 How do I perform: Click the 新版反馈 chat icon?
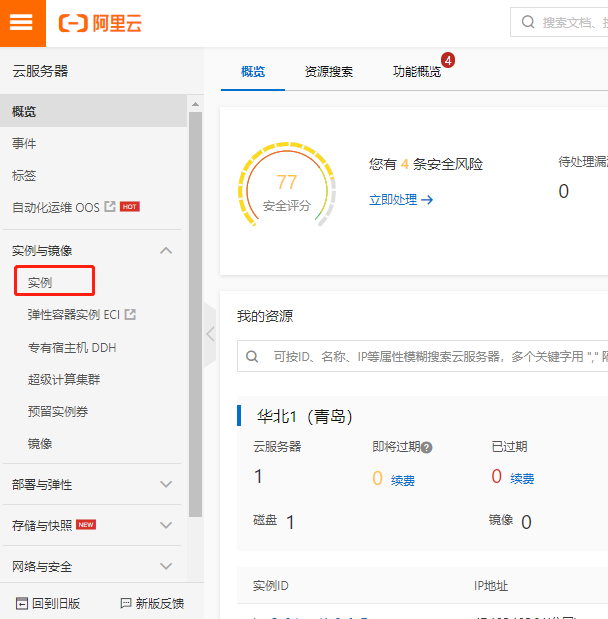(126, 603)
